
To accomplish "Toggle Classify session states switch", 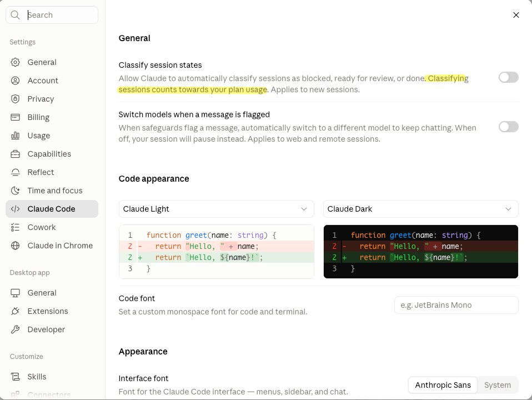I will (x=508, y=77).
